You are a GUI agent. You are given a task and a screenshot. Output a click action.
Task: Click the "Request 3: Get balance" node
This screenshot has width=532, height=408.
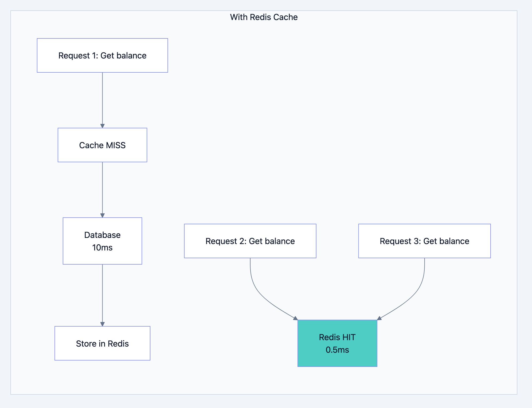(x=424, y=241)
